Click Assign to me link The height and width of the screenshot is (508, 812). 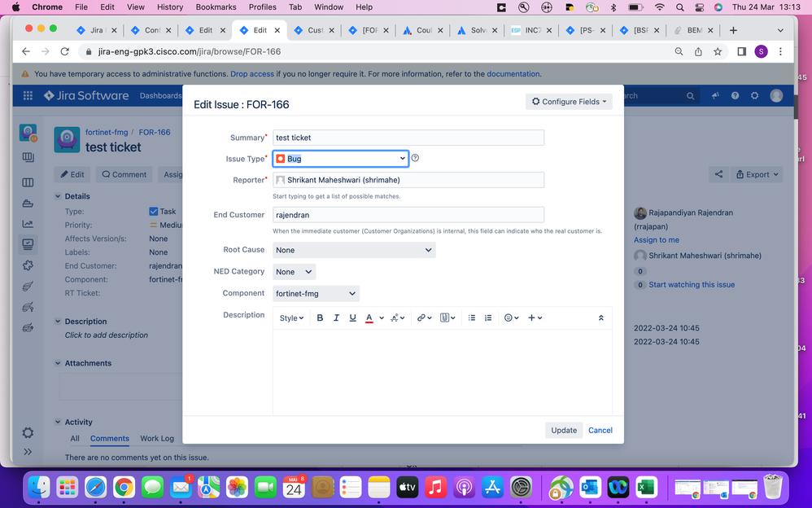[x=656, y=240]
